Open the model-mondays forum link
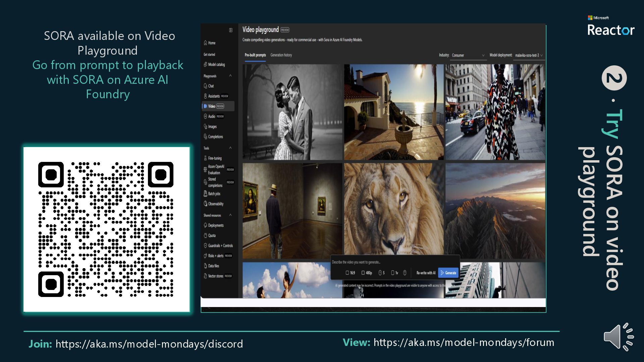Image resolution: width=644 pixels, height=362 pixels. pyautogui.click(x=464, y=343)
